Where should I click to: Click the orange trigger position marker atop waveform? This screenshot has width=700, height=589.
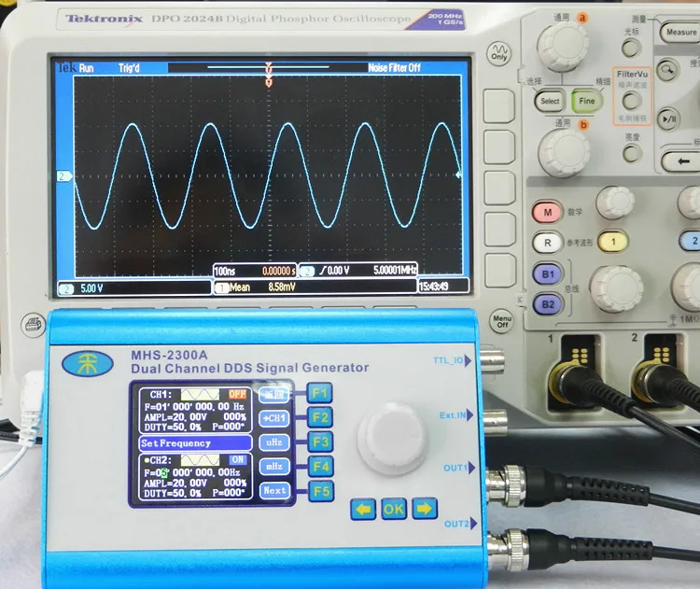tap(268, 82)
